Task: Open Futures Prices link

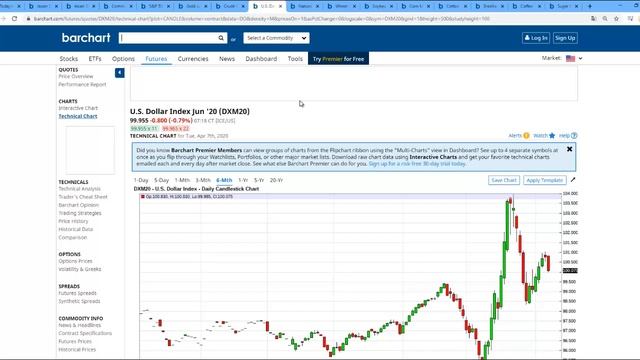Action: [75, 341]
